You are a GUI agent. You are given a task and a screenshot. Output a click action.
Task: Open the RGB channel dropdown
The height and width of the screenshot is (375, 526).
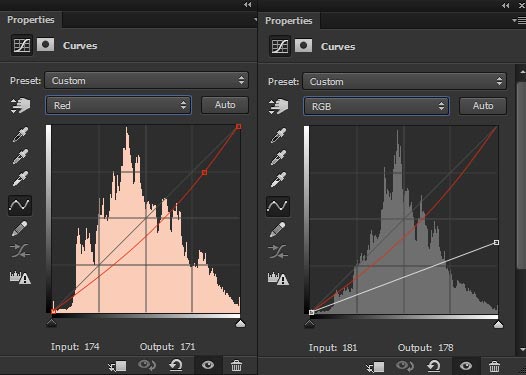376,106
